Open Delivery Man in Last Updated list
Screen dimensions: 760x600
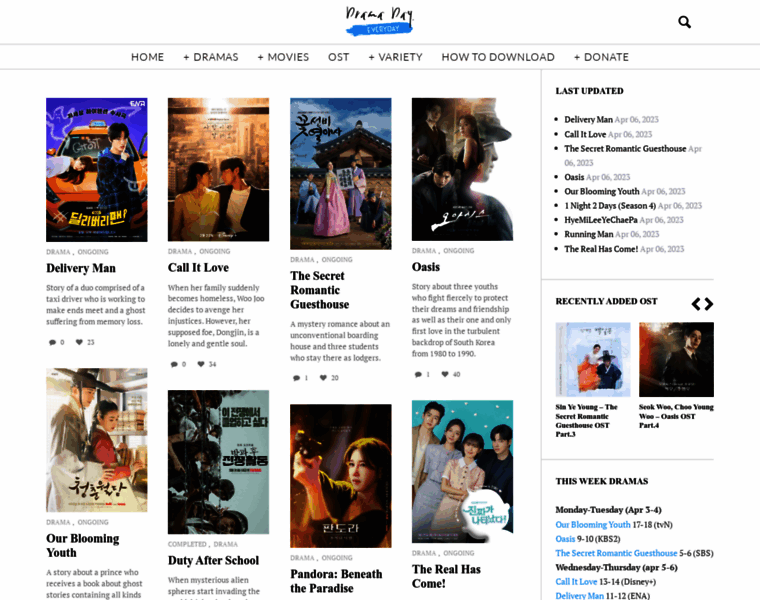[588, 119]
